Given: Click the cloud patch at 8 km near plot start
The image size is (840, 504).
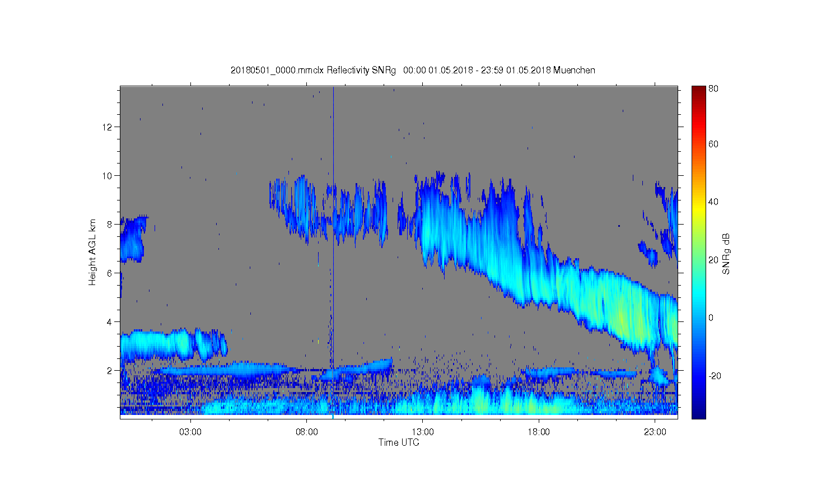Looking at the screenshot, I should (x=132, y=240).
